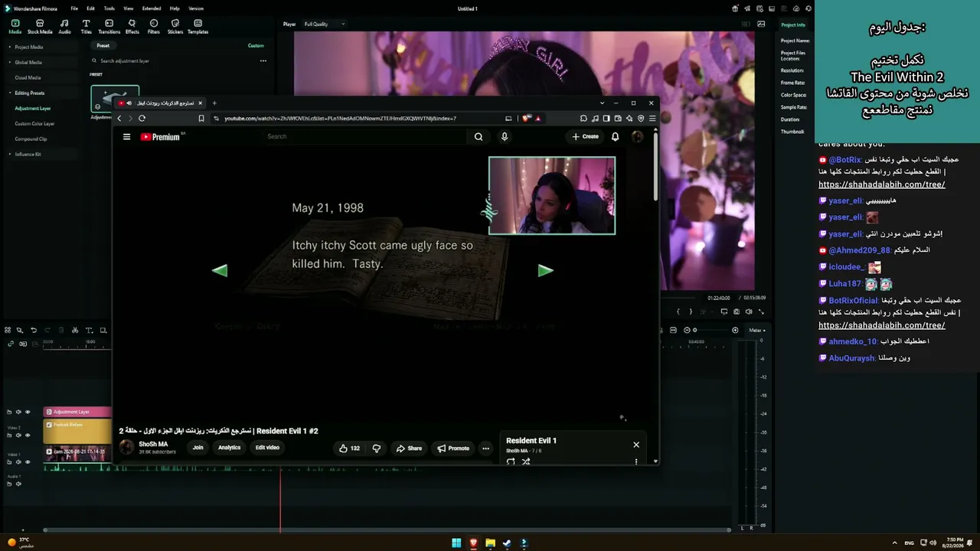Select the timeline crop tool
Image resolution: width=980 pixels, height=551 pixels.
click(x=103, y=331)
